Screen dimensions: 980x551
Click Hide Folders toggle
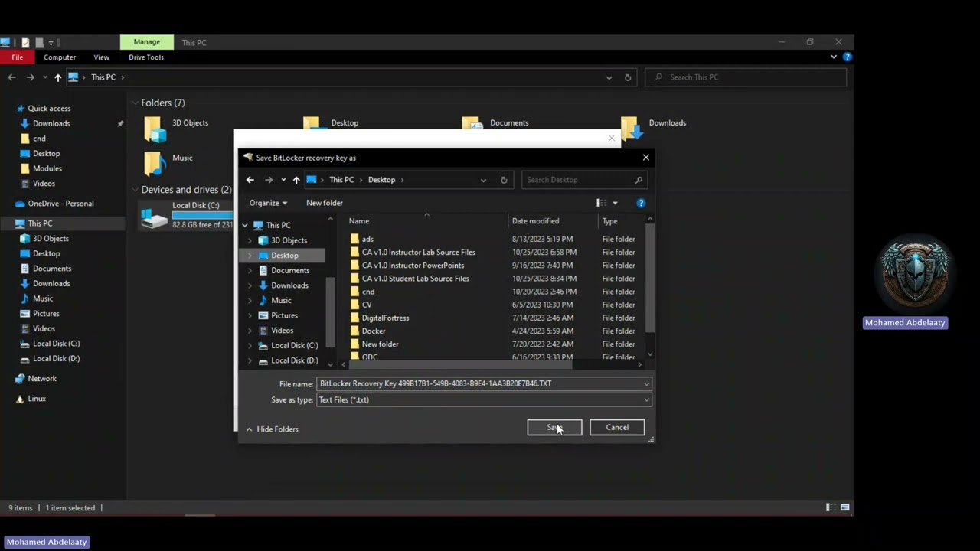click(x=272, y=429)
